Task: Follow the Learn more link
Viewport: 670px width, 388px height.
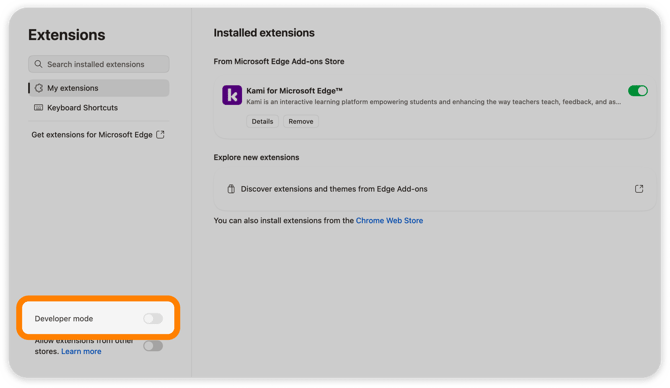Action: click(81, 351)
